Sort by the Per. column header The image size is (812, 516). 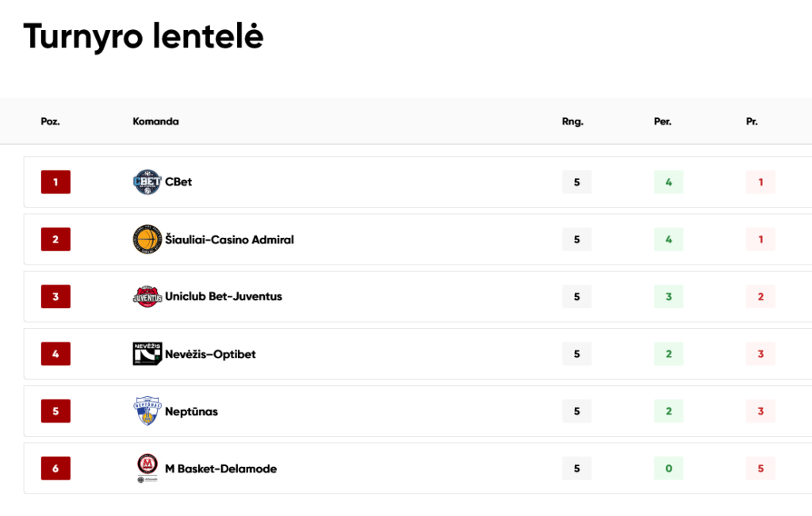662,121
